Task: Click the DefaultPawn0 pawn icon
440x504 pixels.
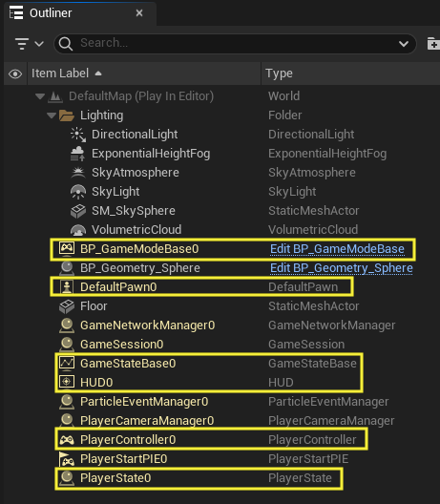Action: click(67, 286)
